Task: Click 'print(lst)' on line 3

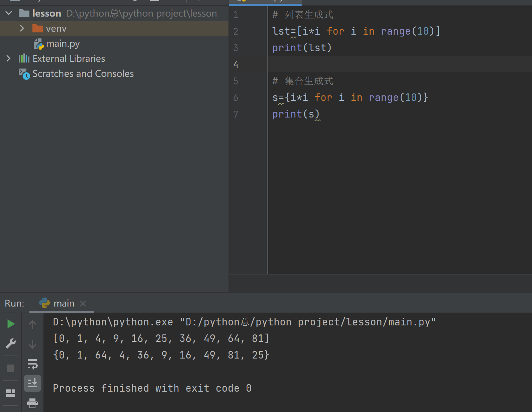Action: point(302,48)
